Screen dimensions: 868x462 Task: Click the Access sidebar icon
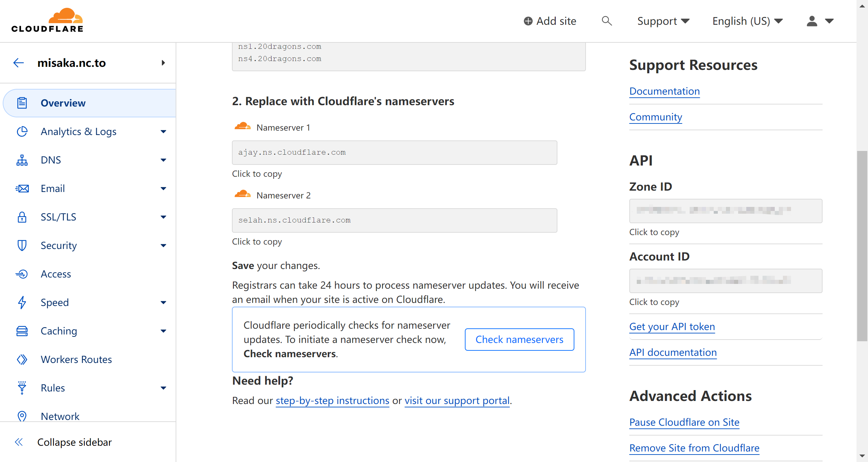(22, 274)
